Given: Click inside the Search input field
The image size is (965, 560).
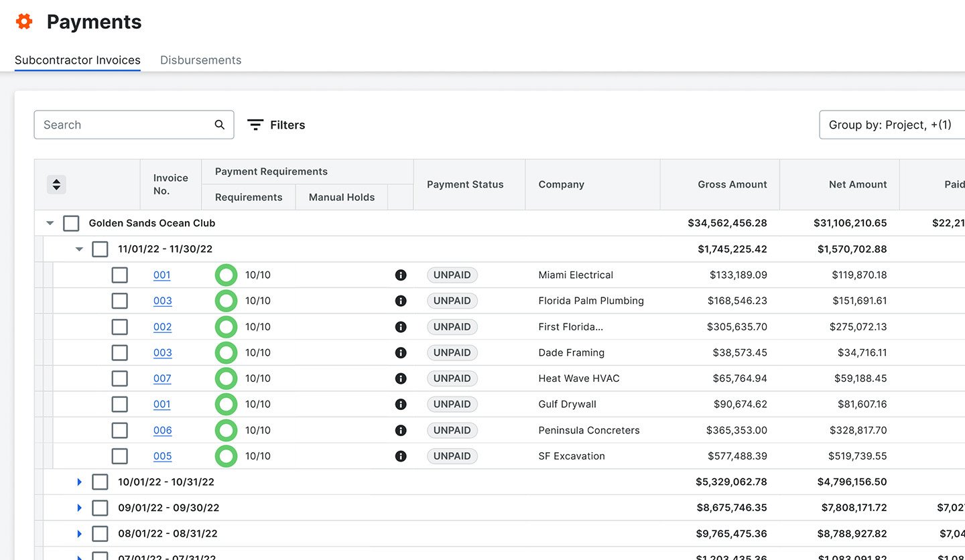Looking at the screenshot, I should (x=121, y=125).
